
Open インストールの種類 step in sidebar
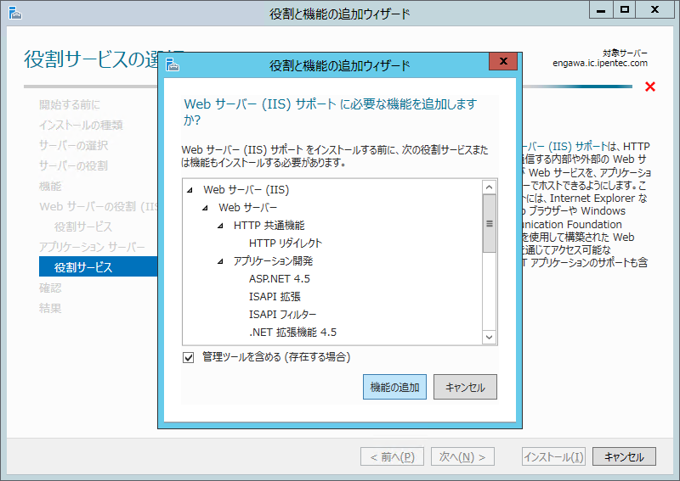pos(81,125)
